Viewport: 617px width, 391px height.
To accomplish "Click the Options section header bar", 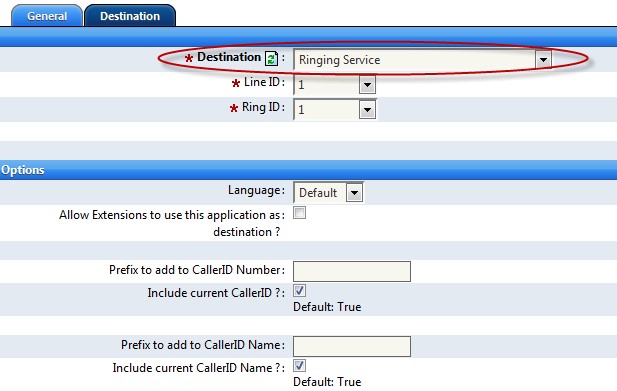I will click(x=308, y=170).
